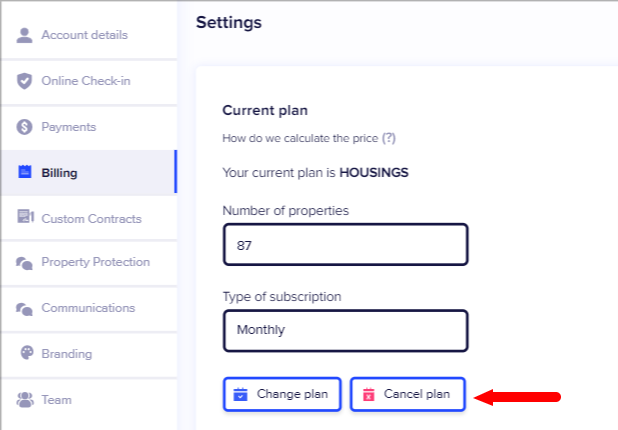
Task: Go to Online Check-in section
Action: [x=86, y=81]
